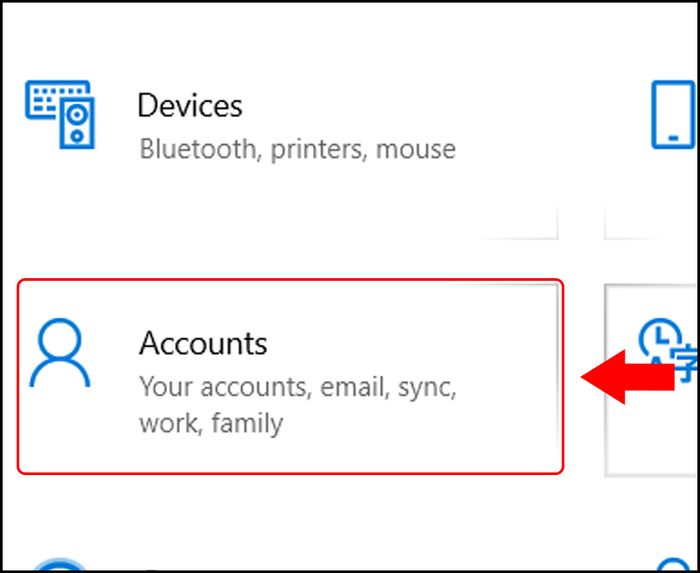The width and height of the screenshot is (700, 573).
Task: Click 'Your accounts, email, sync,' description line
Action: pyautogui.click(x=298, y=387)
